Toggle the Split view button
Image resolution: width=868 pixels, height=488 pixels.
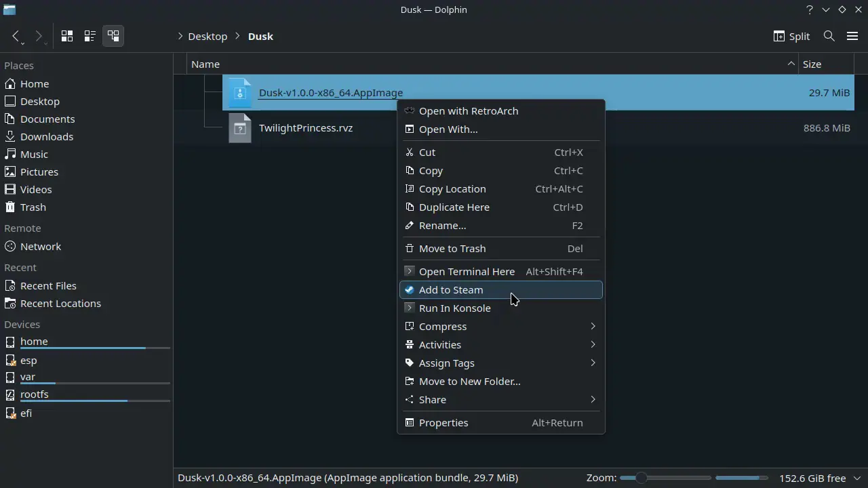click(x=791, y=36)
